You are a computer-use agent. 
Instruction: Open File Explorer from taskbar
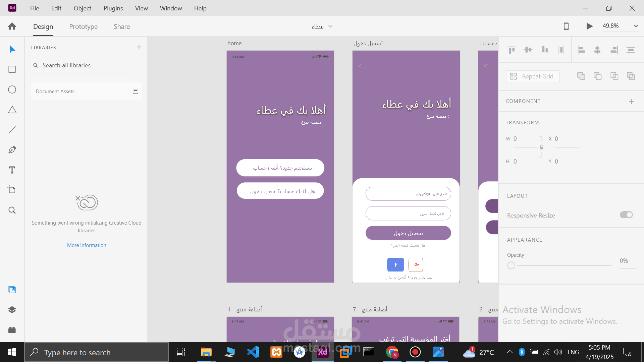[x=206, y=352]
